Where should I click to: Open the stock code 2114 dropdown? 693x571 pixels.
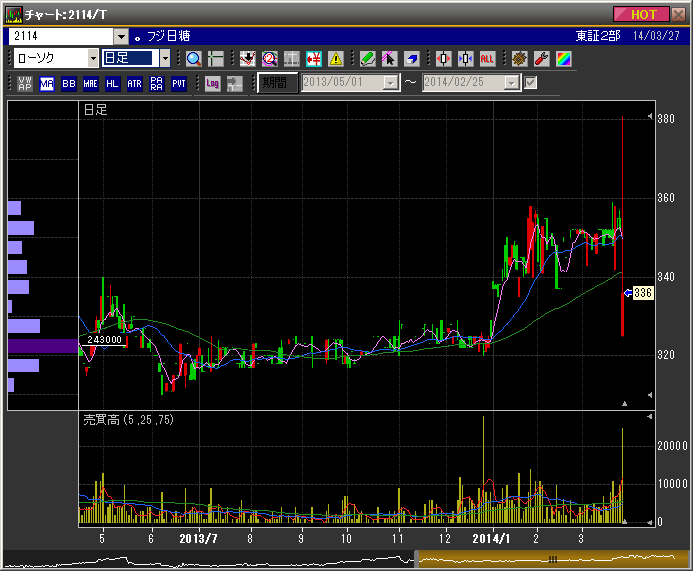[x=122, y=36]
